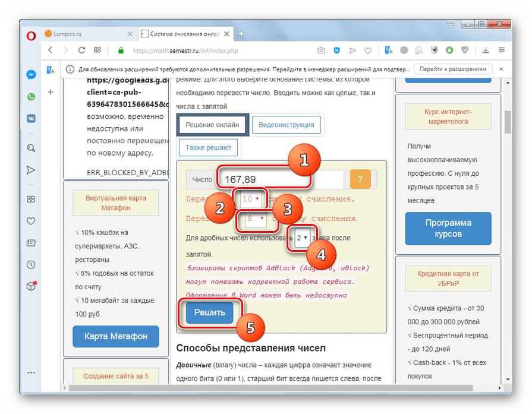Open decimal places dropdown showing 2
Screen dimensions: 532x414
click(302, 238)
